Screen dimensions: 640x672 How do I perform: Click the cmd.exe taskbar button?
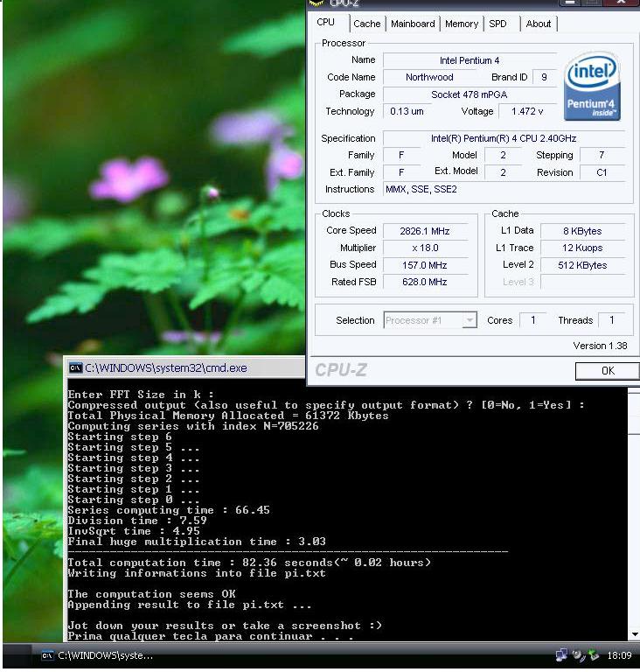(x=97, y=655)
